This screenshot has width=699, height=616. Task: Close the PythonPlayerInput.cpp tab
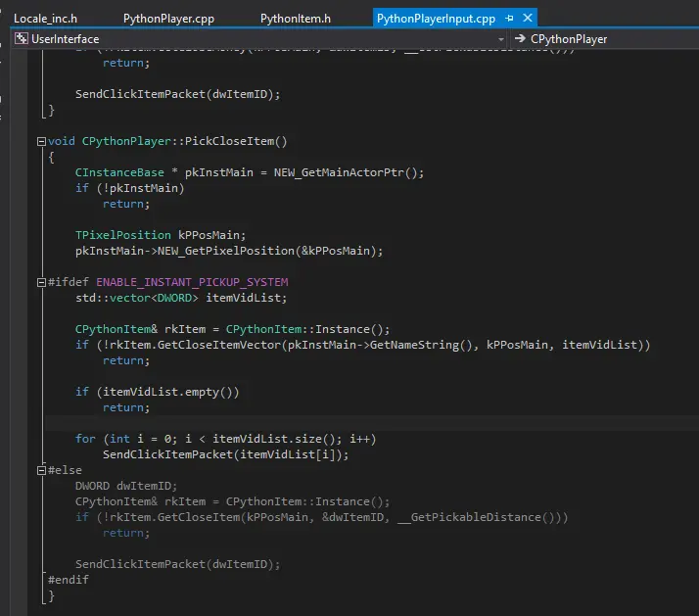[x=528, y=19]
